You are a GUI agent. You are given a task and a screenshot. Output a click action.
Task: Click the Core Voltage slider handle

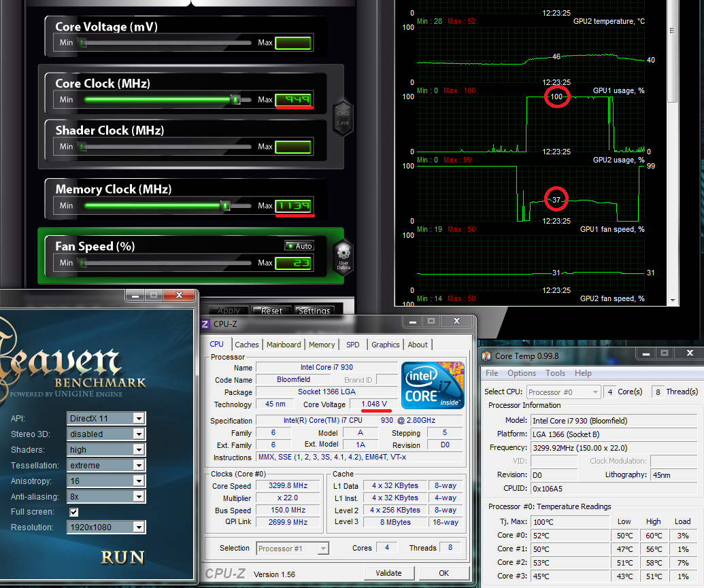click(82, 43)
